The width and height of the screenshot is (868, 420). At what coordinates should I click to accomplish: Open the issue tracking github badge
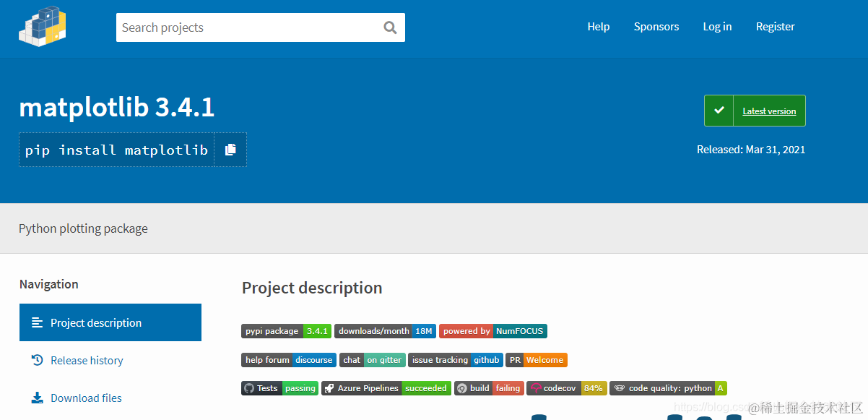pyautogui.click(x=456, y=360)
